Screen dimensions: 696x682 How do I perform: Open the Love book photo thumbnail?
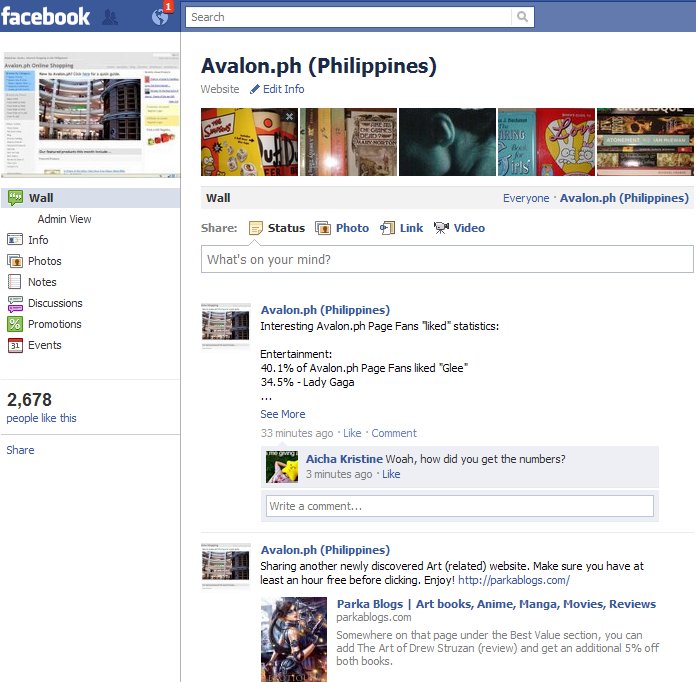546,142
